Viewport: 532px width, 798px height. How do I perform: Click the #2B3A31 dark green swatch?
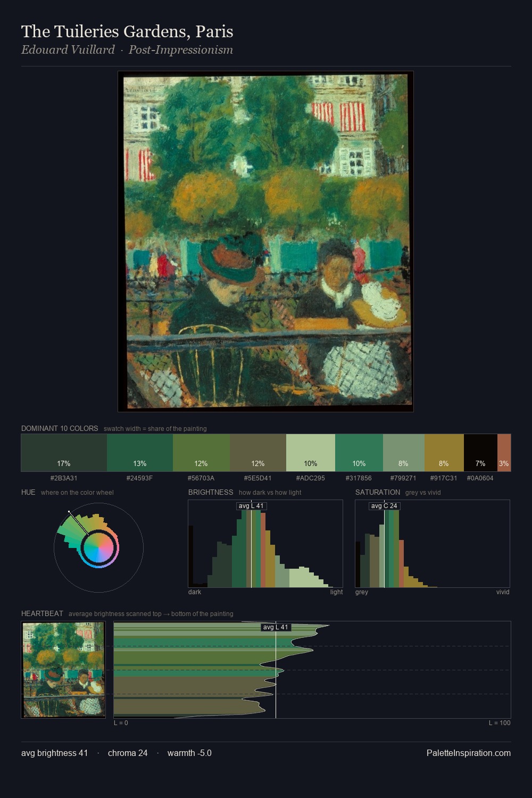pos(64,453)
